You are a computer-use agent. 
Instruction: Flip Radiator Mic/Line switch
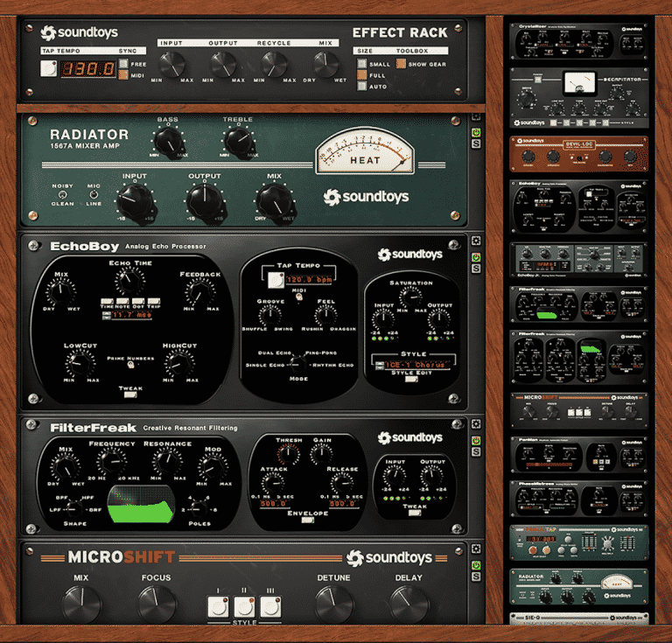click(94, 194)
